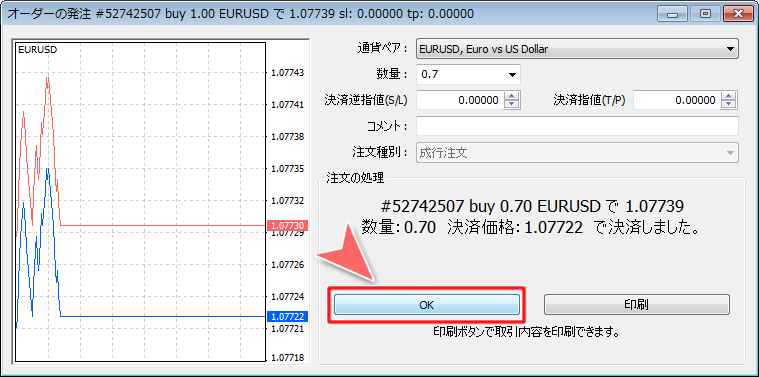Viewport: 759px width, 377px height.
Task: Click the blue 1.07722 bid price label
Action: tap(288, 317)
